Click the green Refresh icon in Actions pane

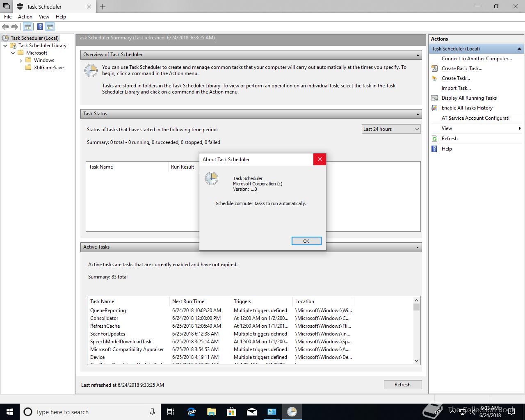coord(435,139)
